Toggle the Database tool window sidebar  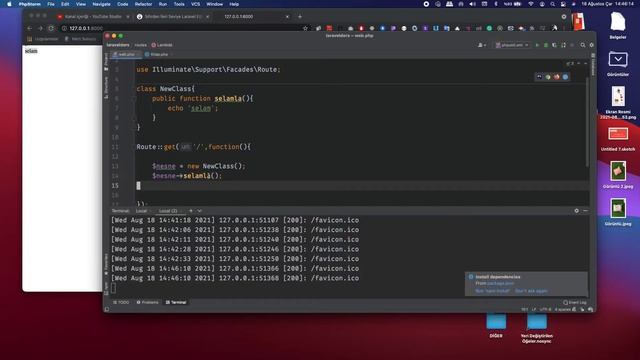[x=593, y=64]
